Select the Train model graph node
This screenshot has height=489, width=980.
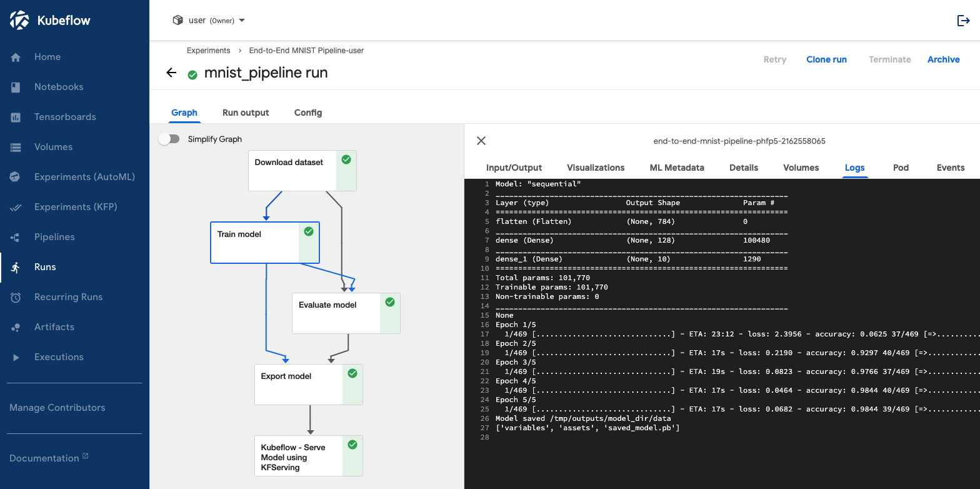(x=265, y=243)
